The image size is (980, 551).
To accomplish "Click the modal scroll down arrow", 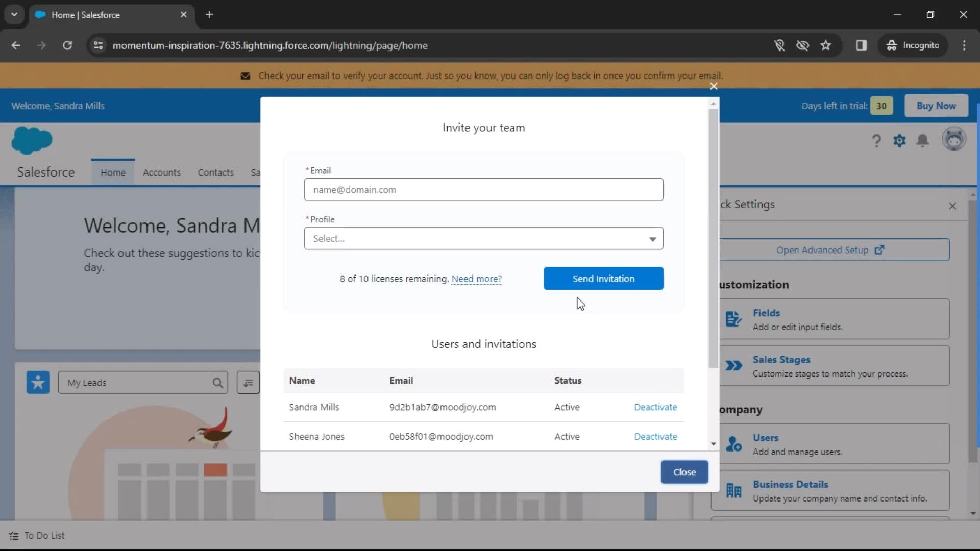I will (713, 444).
